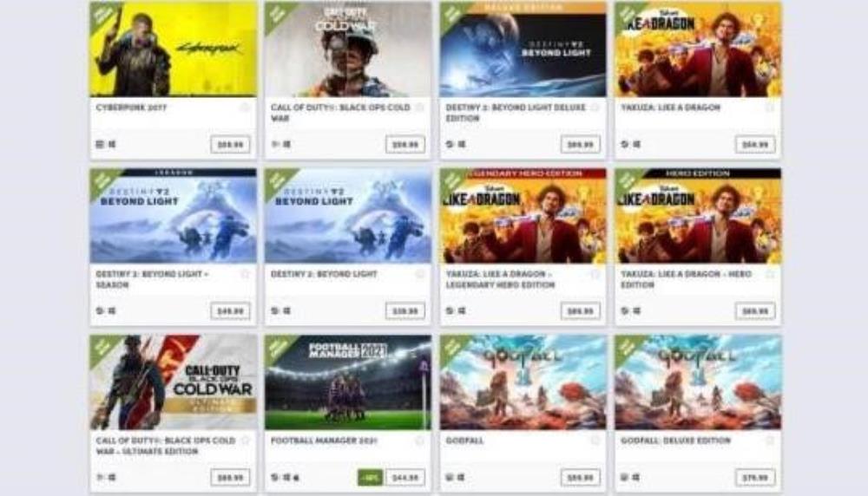Open the Football Manager 2021 stadium cover image
The width and height of the screenshot is (868, 496).
[348, 382]
